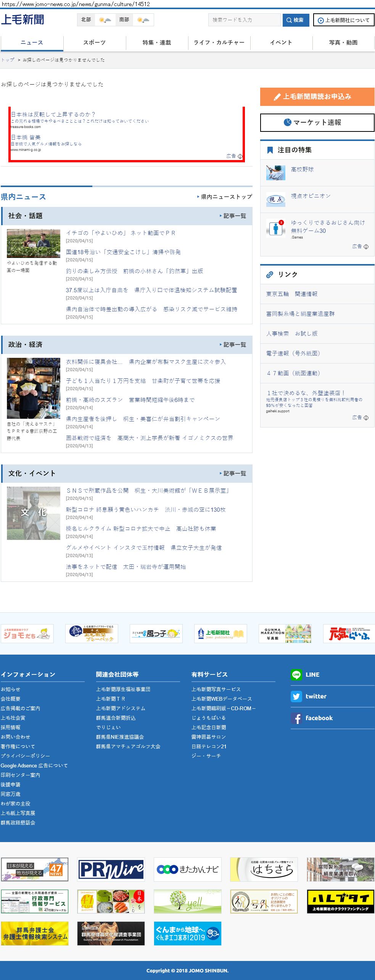Click the Facebook icon in footer
Image resolution: width=375 pixels, height=980 pixels.
[296, 718]
